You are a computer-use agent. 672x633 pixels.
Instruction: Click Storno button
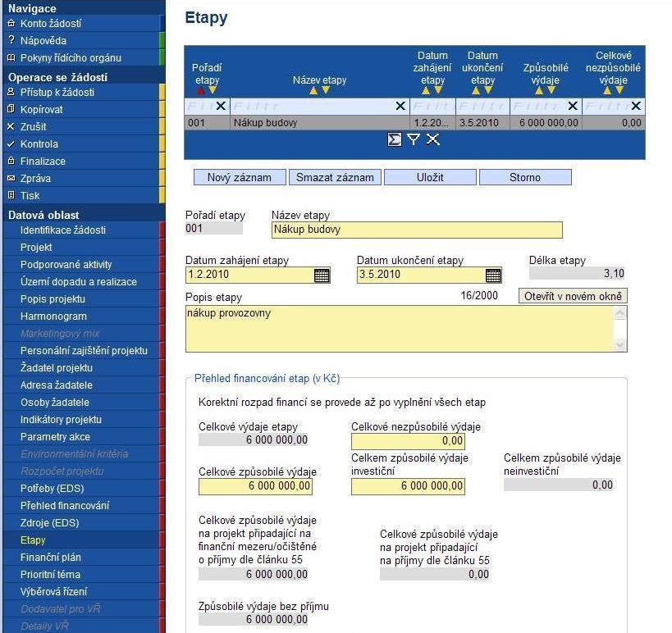click(525, 177)
